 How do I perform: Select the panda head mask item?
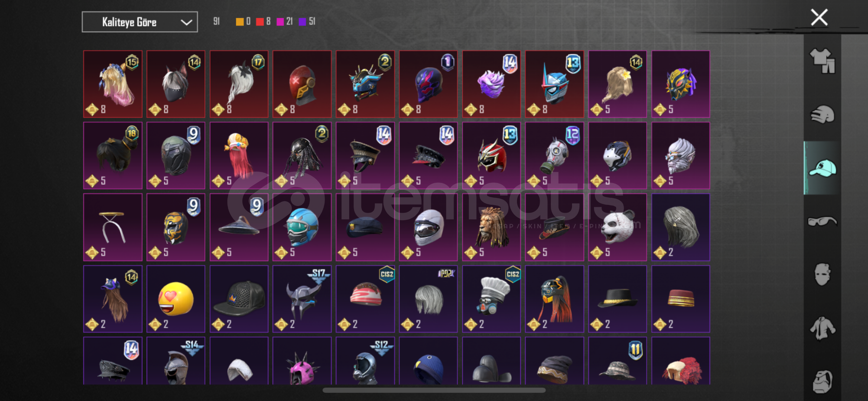(x=617, y=227)
